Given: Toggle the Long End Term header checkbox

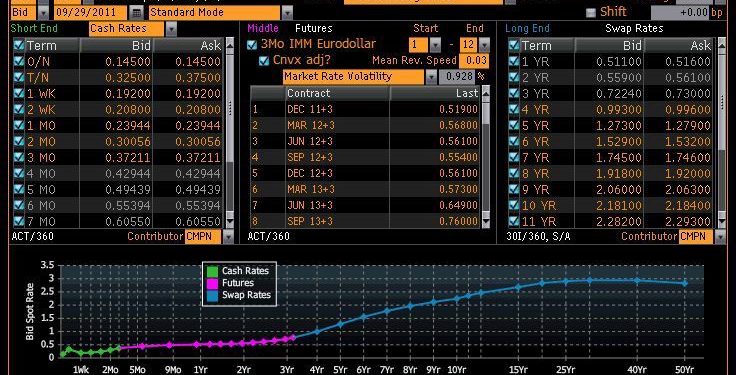Looking at the screenshot, I should (514, 46).
